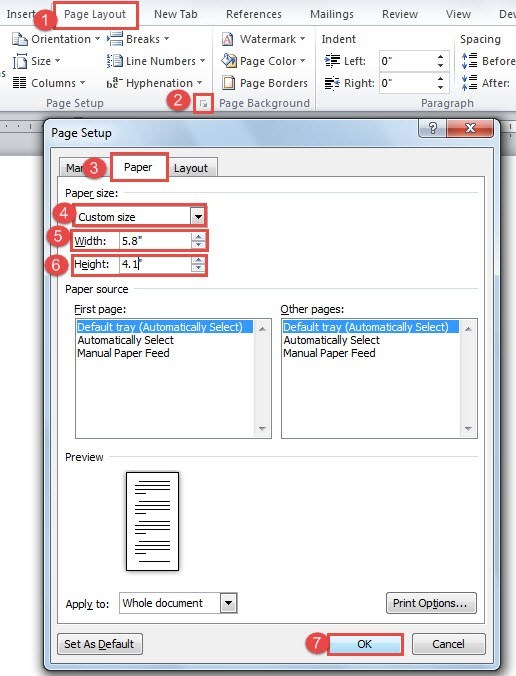Select the Layout tab in Page Setup
Image resolution: width=516 pixels, height=676 pixels.
click(191, 168)
